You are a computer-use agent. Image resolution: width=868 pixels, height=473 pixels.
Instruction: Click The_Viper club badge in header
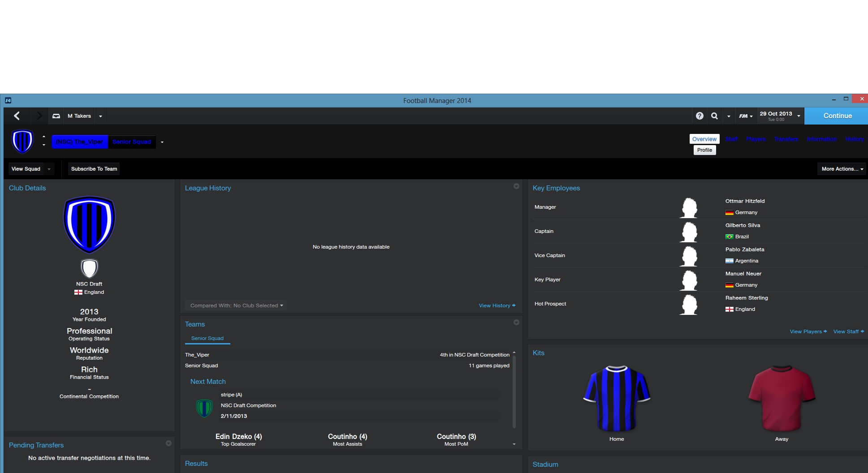coord(22,142)
